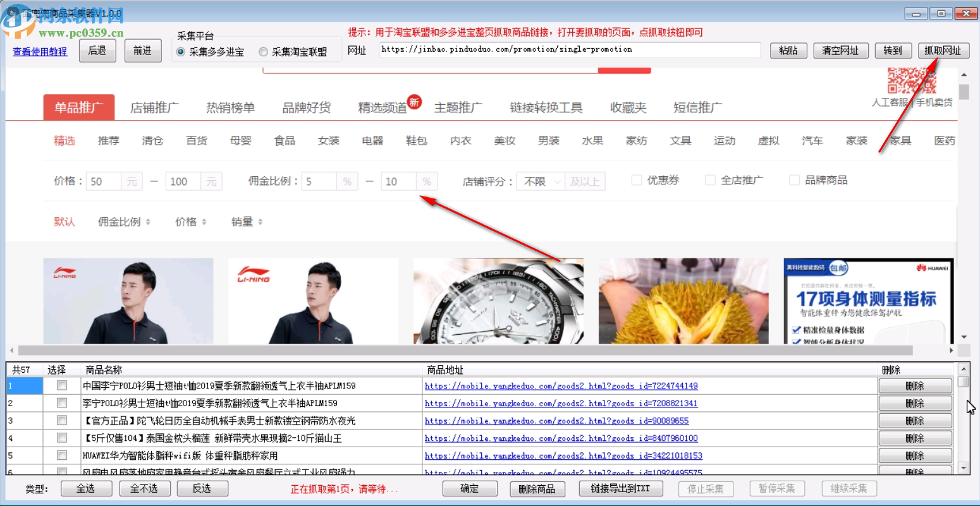Select the 女装 category tab
This screenshot has height=506, width=980.
[x=328, y=140]
